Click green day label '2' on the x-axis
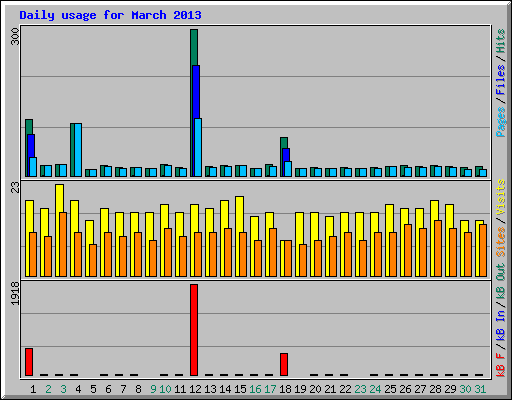Viewport: 512px width, 400px height. point(48,389)
